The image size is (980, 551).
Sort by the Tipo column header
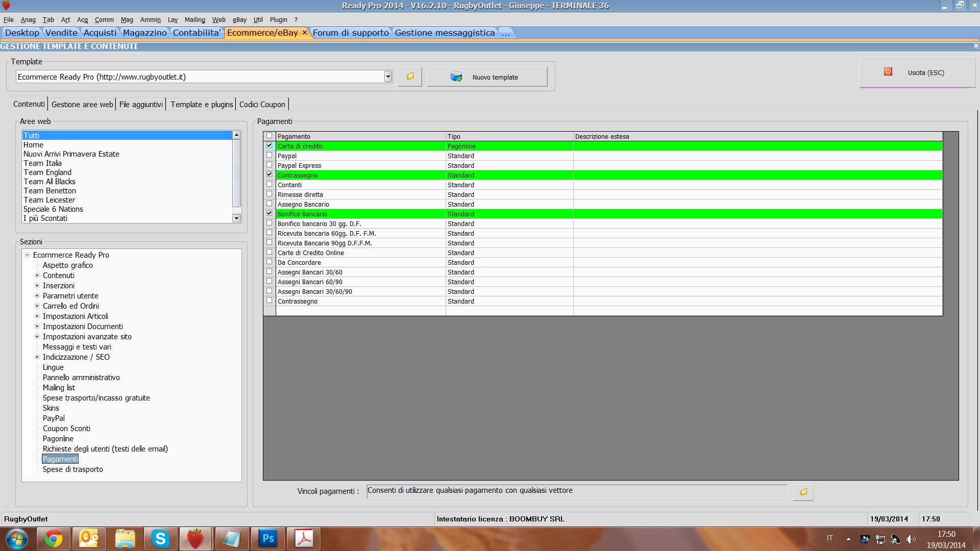pyautogui.click(x=509, y=136)
